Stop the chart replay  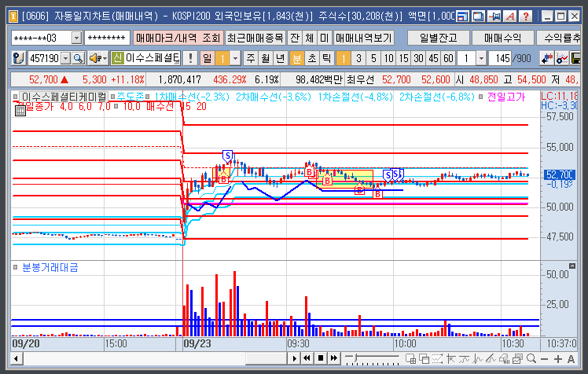coord(321,358)
